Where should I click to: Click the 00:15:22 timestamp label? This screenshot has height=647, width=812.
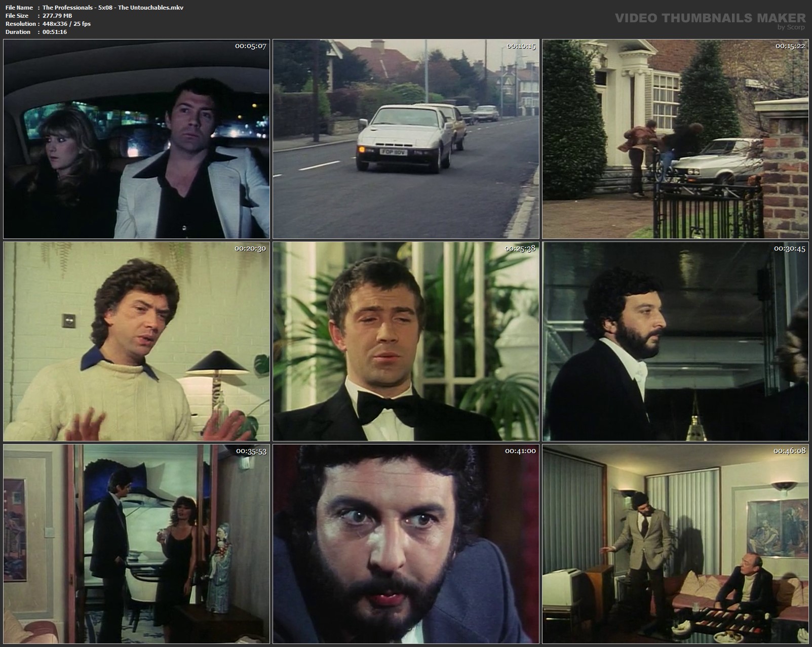790,46
